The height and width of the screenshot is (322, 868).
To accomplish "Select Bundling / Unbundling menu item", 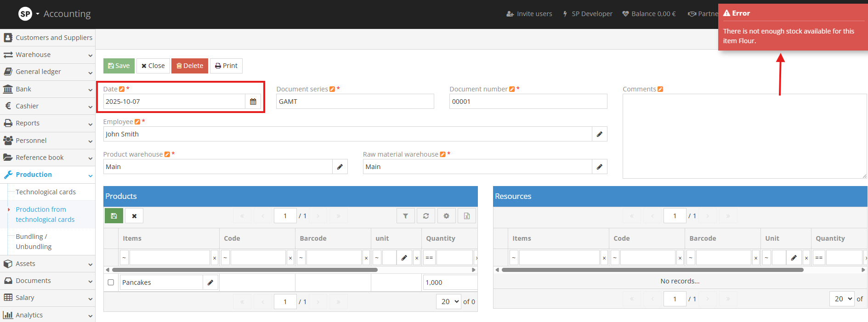I will 34,242.
